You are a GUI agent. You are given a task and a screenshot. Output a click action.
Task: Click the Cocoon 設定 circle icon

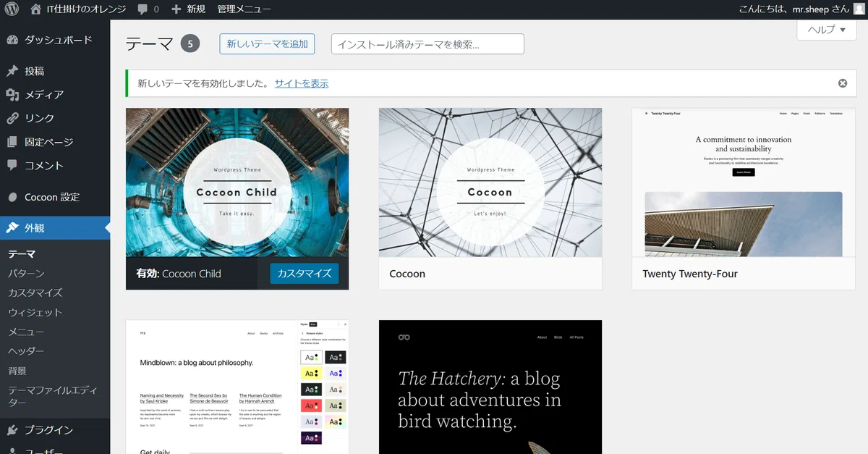12,197
